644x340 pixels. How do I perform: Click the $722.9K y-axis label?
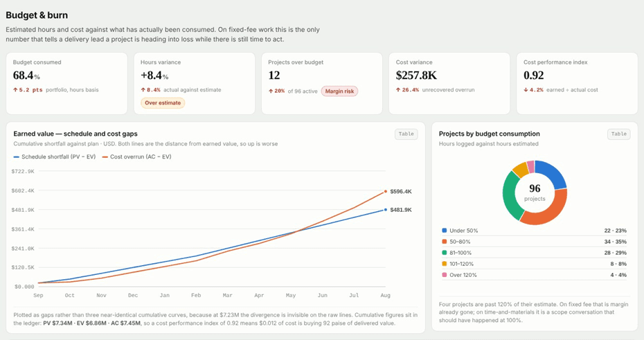[x=23, y=171]
